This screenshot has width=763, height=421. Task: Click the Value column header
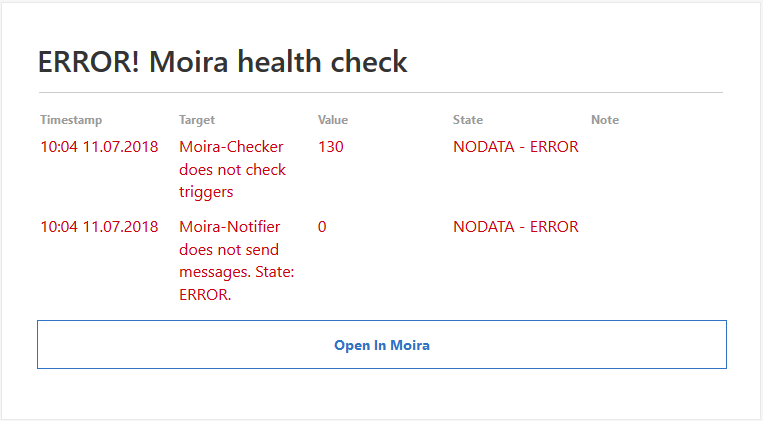coord(333,120)
